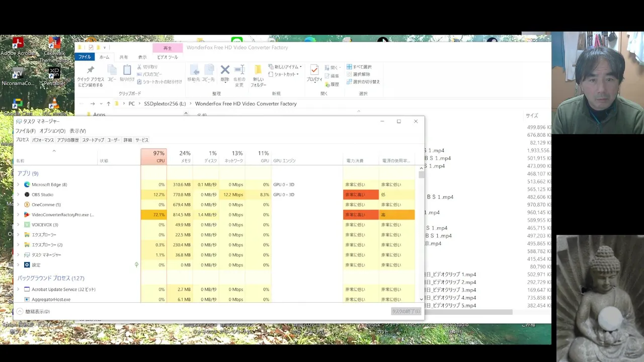
Task: Open the blue ファイル tab in Explorer
Action: (x=85, y=57)
